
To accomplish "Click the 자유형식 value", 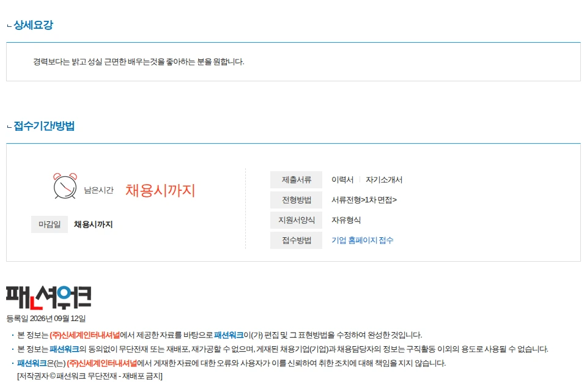I will click(346, 220).
